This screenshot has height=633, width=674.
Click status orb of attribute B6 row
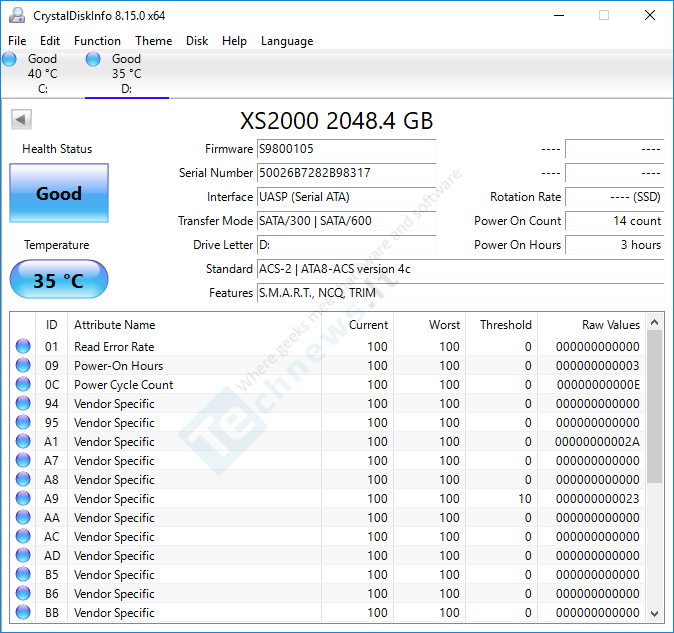pos(23,593)
